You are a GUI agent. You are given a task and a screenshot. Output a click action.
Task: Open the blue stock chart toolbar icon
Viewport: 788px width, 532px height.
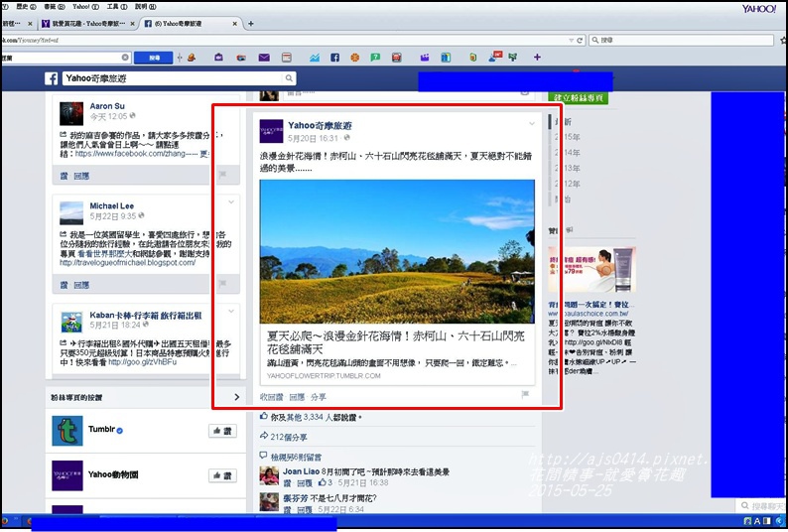pyautogui.click(x=315, y=58)
